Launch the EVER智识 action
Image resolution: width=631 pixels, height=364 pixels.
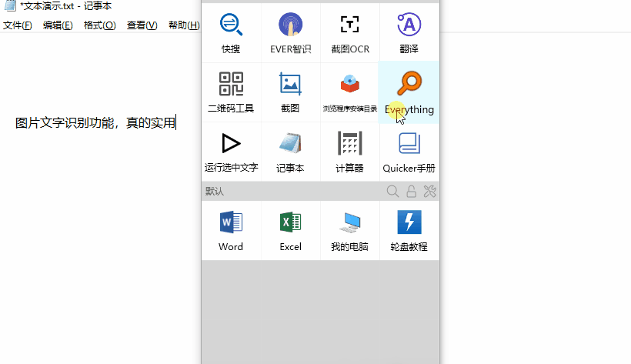tap(291, 33)
